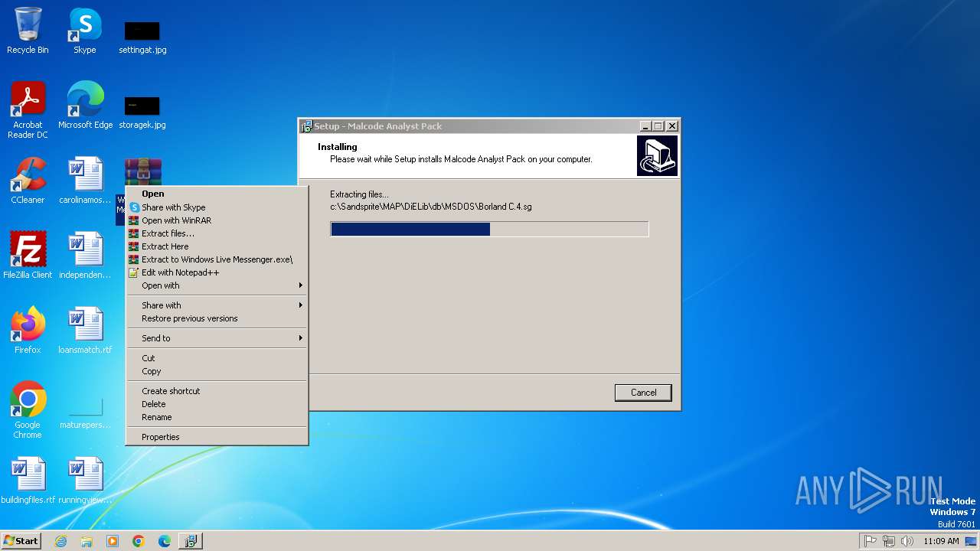Select loansmatch.rtf document icon
The height and width of the screenshot is (551, 980).
(x=85, y=331)
